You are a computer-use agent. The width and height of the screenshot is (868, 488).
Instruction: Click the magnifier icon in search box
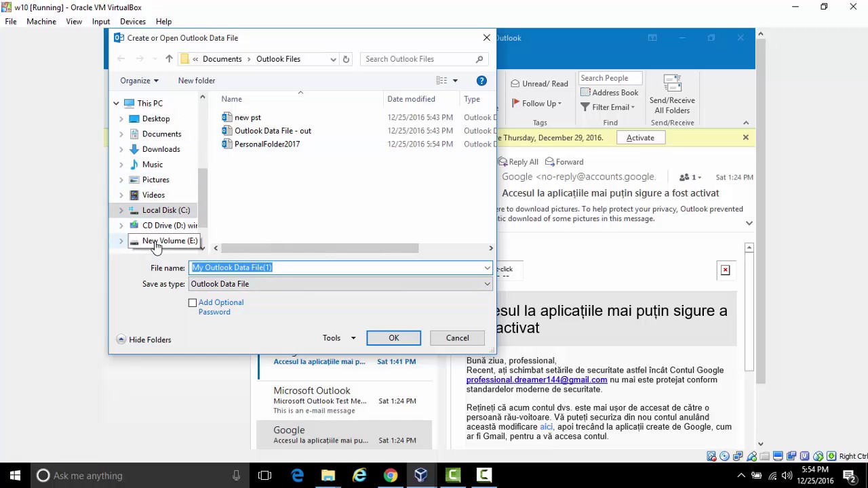pos(479,59)
